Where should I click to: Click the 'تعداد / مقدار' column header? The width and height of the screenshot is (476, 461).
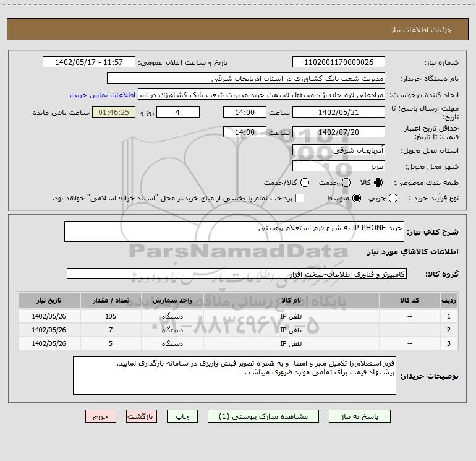point(111,300)
